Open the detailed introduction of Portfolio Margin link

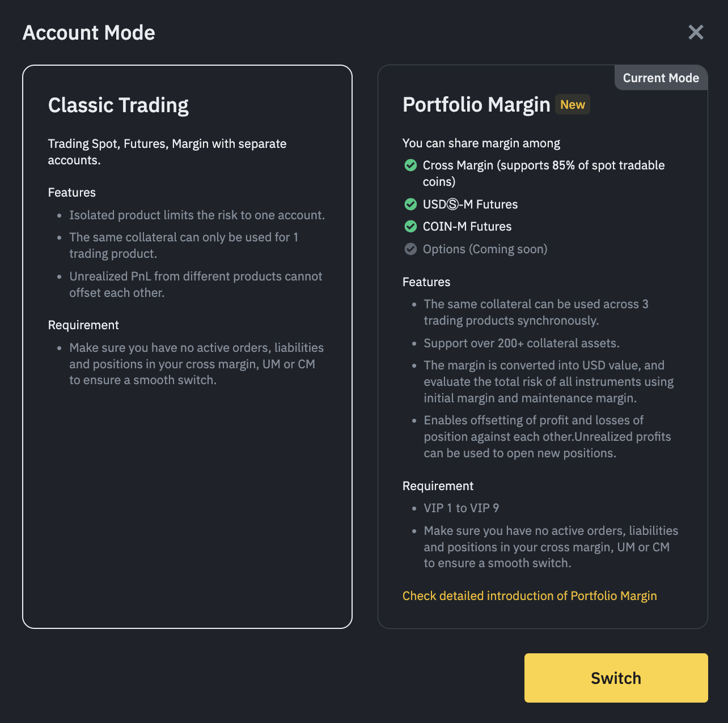click(x=529, y=596)
